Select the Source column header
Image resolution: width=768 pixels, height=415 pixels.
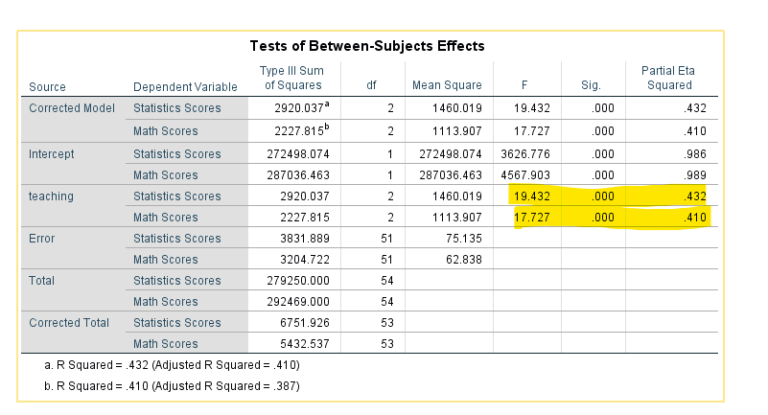(48, 86)
